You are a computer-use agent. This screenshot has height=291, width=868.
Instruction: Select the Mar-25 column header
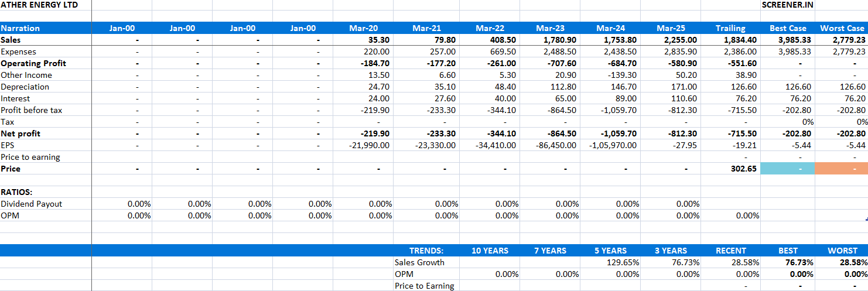point(671,28)
